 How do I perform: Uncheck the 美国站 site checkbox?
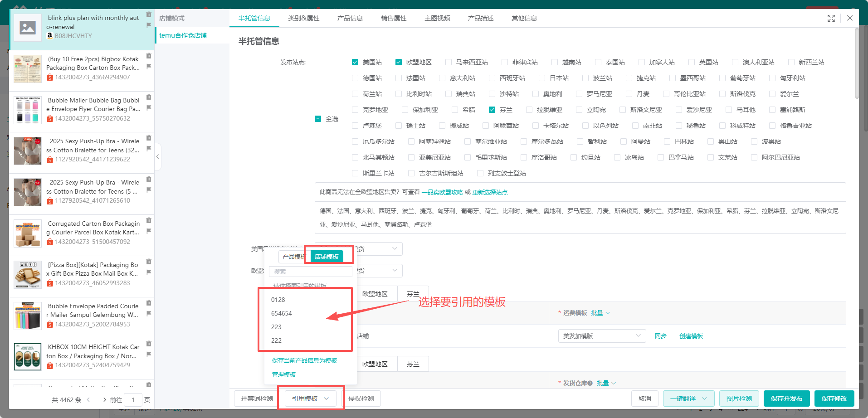(355, 62)
